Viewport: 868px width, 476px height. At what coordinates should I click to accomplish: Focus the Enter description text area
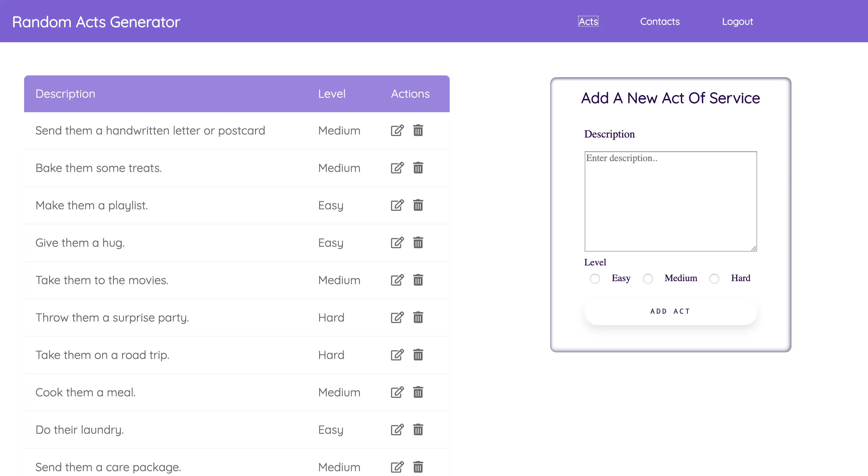coord(671,202)
